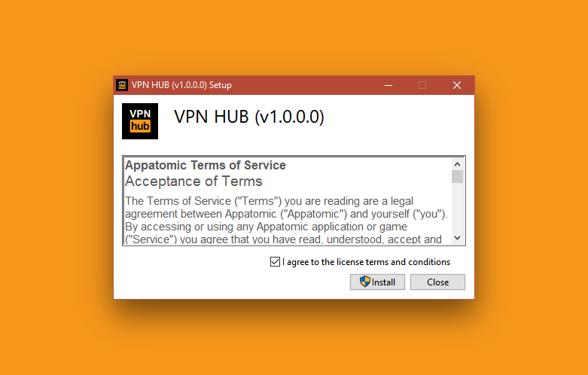
Task: Click the license scrollbar thumb
Action: pos(457,177)
